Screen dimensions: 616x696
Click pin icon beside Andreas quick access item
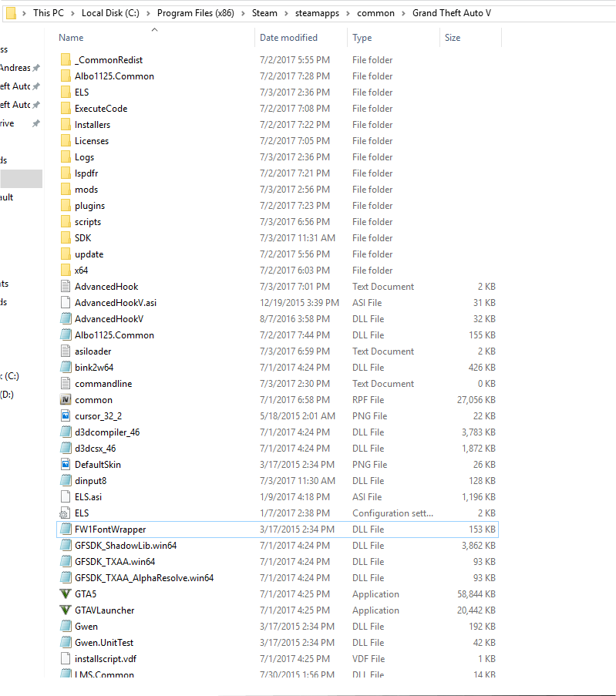36,68
